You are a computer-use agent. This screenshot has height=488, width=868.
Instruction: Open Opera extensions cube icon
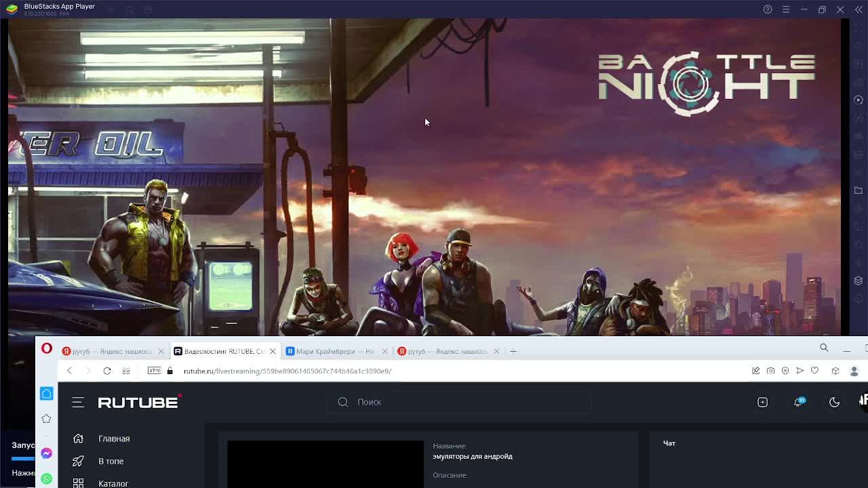point(835,371)
